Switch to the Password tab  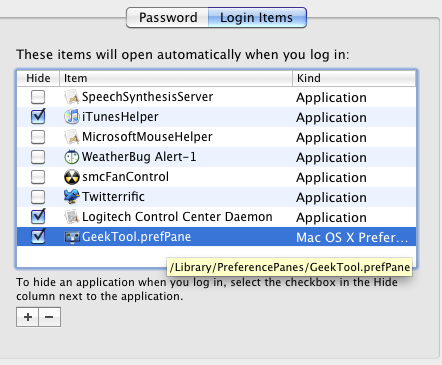[168, 17]
